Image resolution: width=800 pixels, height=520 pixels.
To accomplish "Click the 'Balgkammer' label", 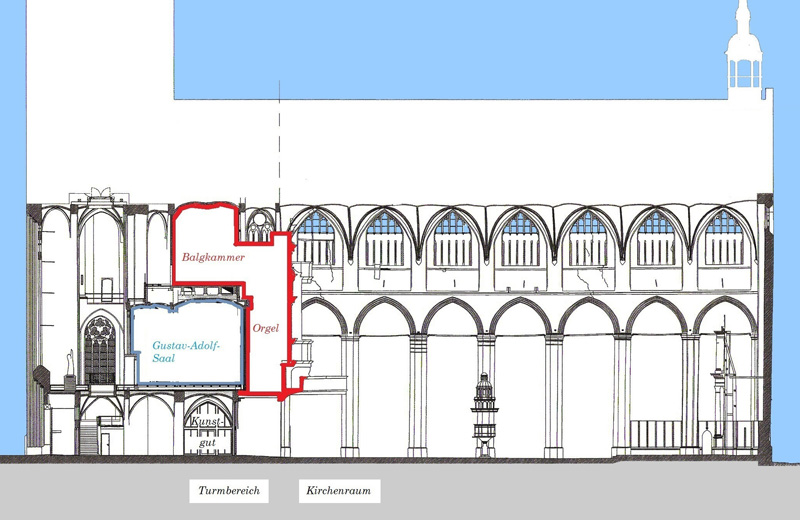I will coord(213,257).
